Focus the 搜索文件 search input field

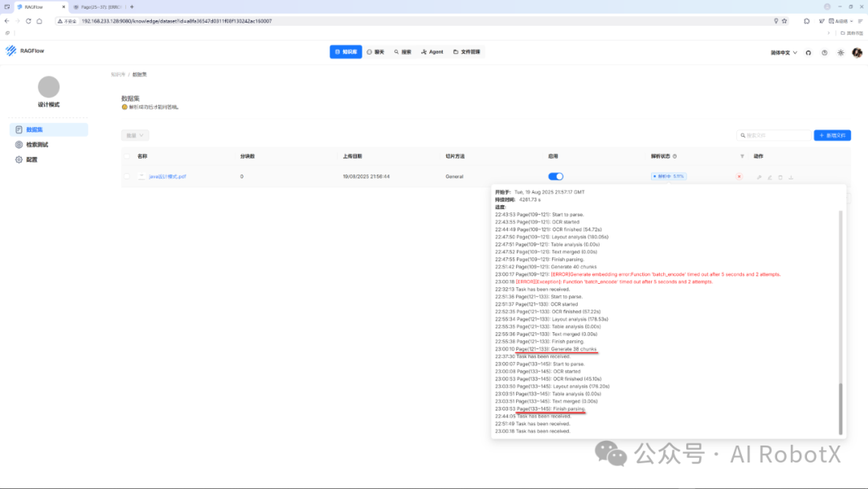pos(773,135)
